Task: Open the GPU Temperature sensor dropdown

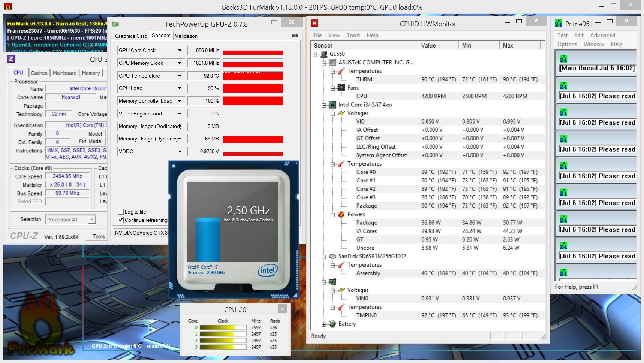Action: [180, 76]
